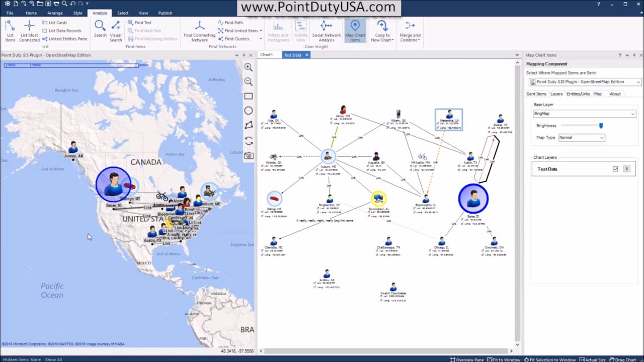Open Social Network Analysis
644x362 pixels.
[327, 31]
